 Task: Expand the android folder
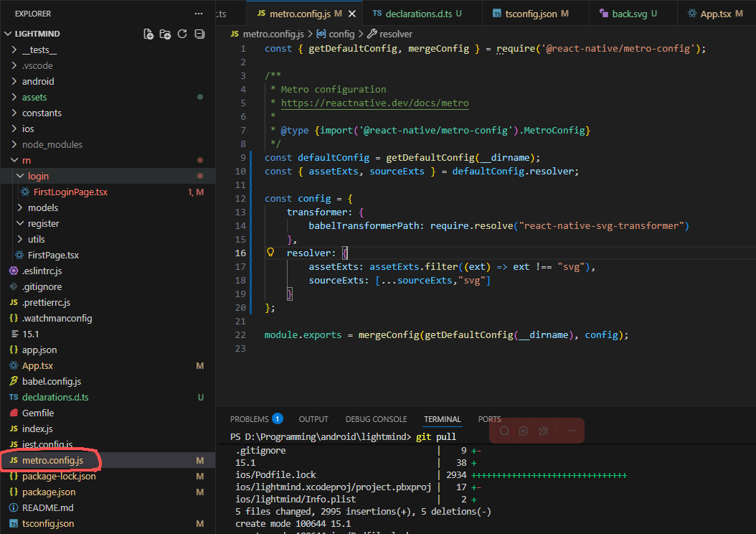pos(37,81)
